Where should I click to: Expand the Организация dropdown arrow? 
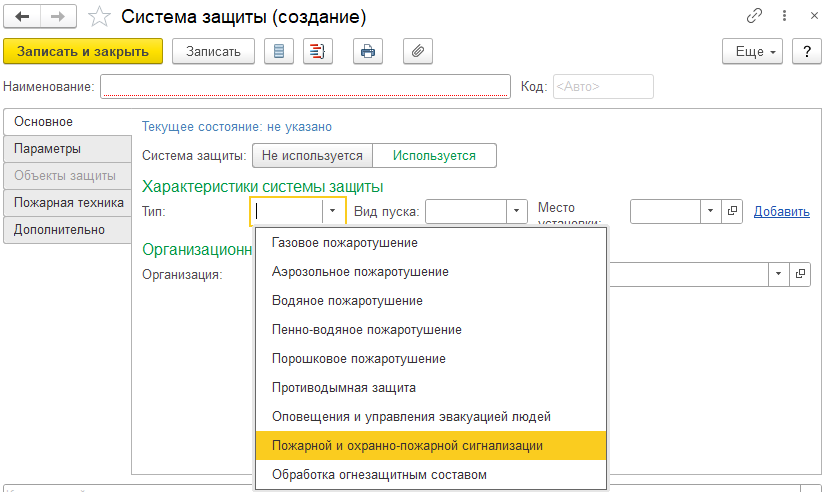coord(779,274)
